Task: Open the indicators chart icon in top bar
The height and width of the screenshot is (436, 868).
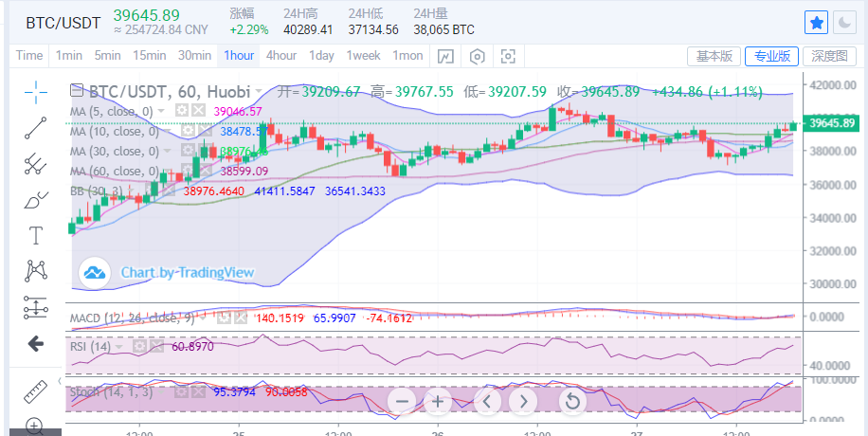Action: (446, 56)
